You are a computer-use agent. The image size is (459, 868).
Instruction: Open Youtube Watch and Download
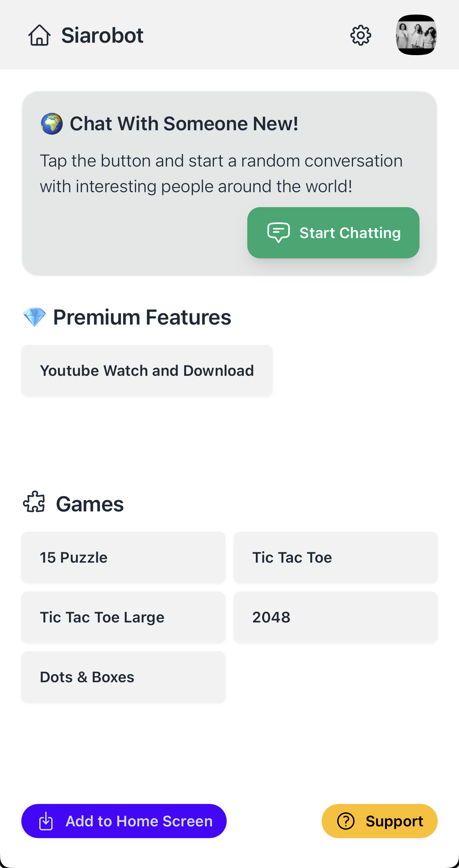[x=147, y=370]
